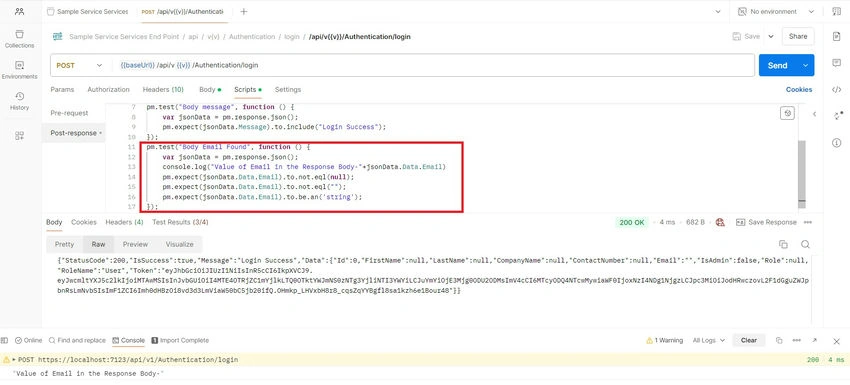Pop out the console panel
The height and width of the screenshot is (385, 850).
(x=814, y=341)
